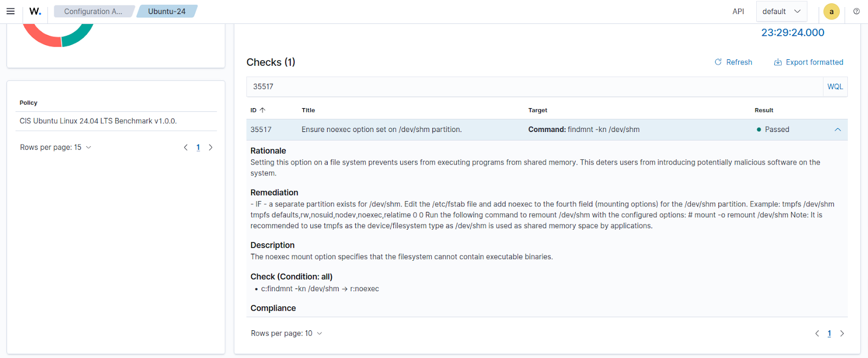The height and width of the screenshot is (358, 868).
Task: Sort checks by ID column arrow
Action: [263, 110]
